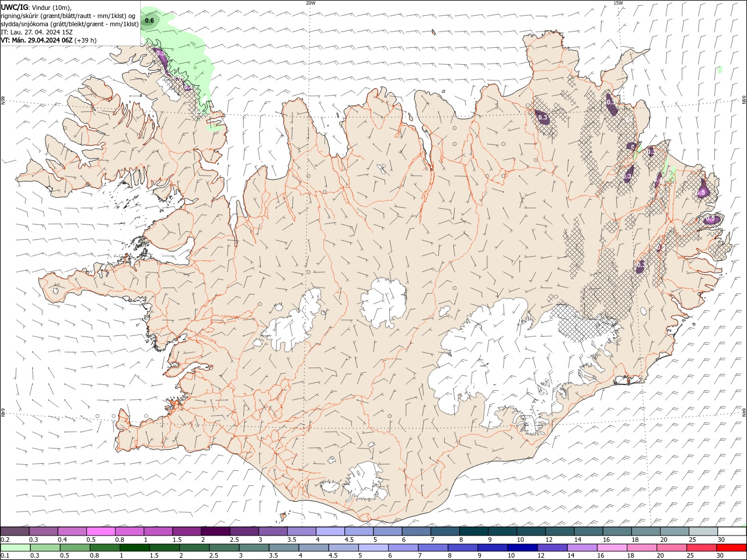Click the '0.1' label in the lower legend scale

tap(5, 555)
